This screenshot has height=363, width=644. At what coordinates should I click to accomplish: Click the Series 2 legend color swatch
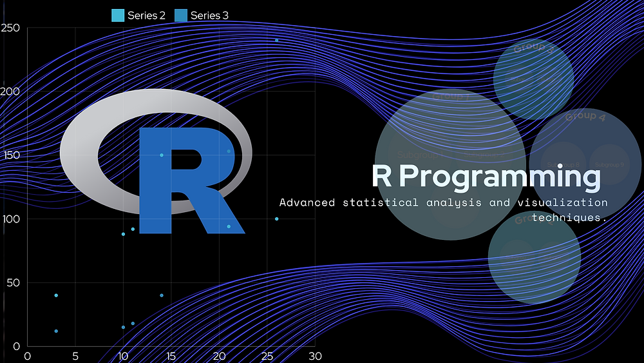click(x=118, y=15)
